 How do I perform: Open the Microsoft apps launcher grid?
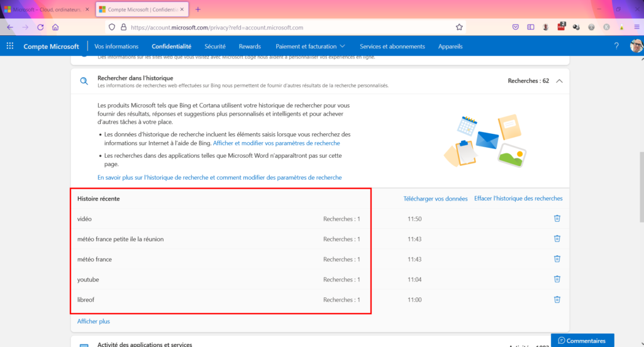[x=10, y=46]
